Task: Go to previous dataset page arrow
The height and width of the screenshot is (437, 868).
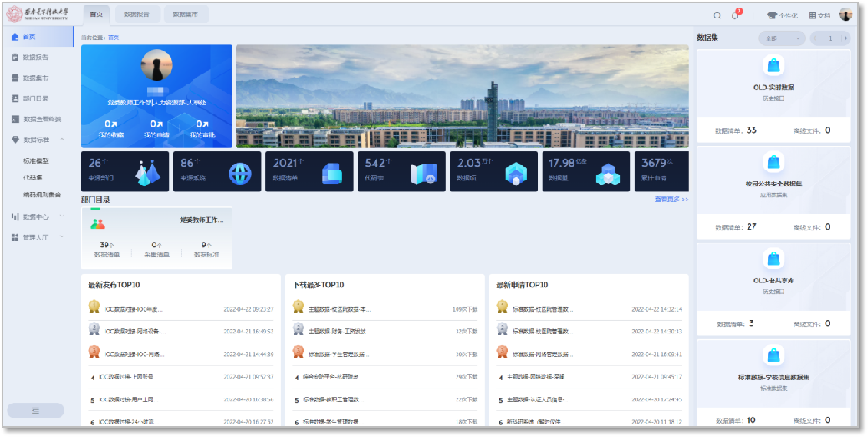Action: (814, 38)
